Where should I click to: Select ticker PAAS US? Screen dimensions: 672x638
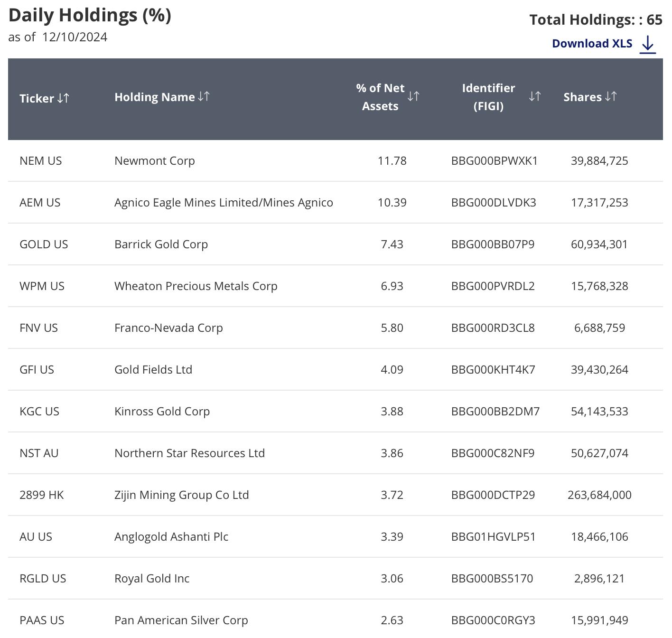42,620
